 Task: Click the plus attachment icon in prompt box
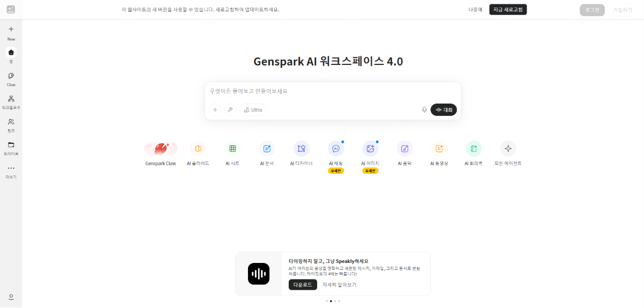point(215,109)
